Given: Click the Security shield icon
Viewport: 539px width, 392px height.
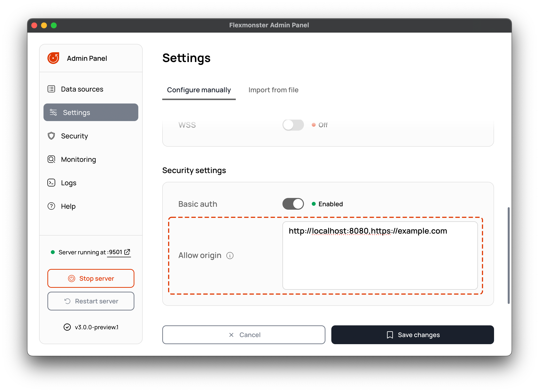Looking at the screenshot, I should 51,136.
